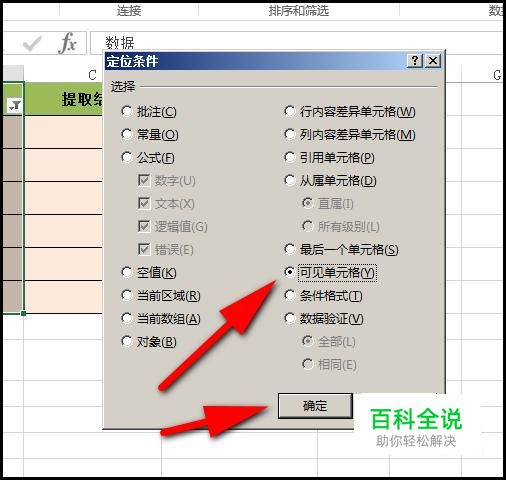Image resolution: width=506 pixels, height=480 pixels.
Task: Click the 提取 header cell
Action: (63, 99)
